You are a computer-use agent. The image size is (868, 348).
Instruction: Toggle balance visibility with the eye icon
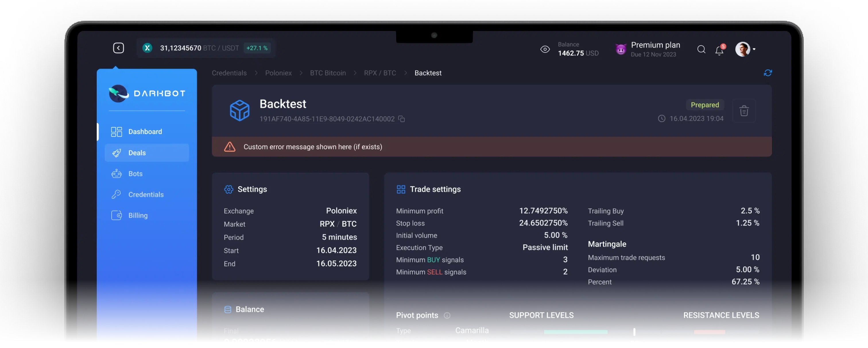click(545, 49)
